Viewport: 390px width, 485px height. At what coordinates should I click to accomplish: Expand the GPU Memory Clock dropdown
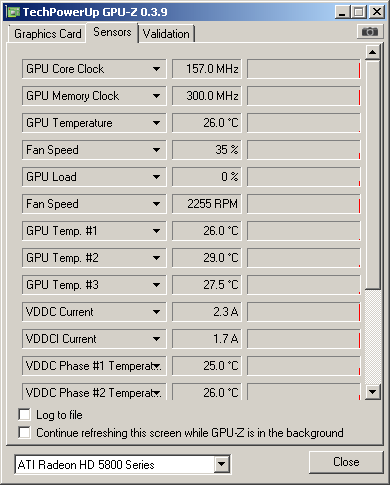(x=156, y=96)
